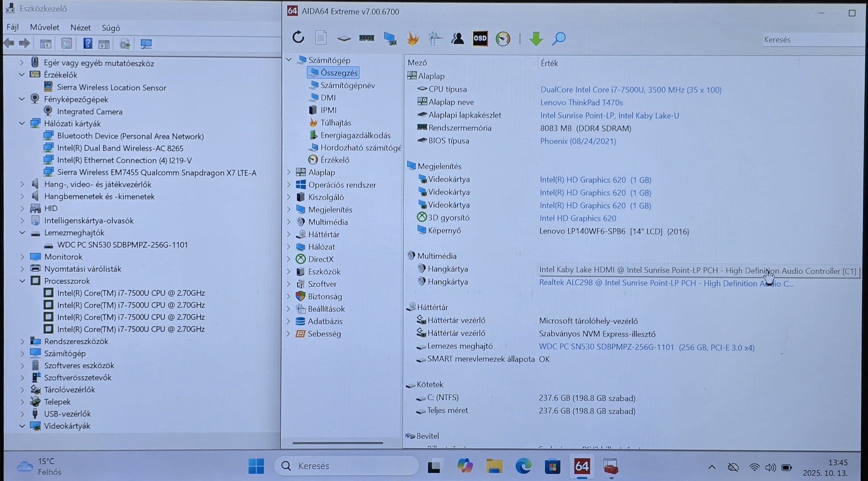Click the Device Manager scan hardware monitor icon

(x=146, y=44)
